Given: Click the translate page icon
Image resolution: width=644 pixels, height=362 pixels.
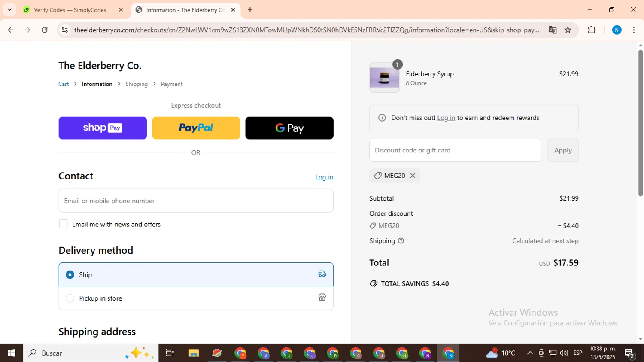Looking at the screenshot, I should point(553,30).
